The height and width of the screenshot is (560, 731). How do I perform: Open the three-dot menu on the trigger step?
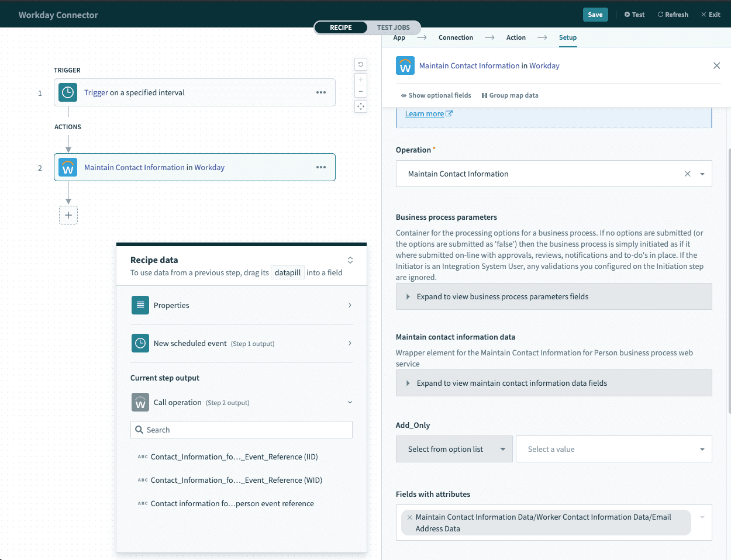[x=321, y=92]
